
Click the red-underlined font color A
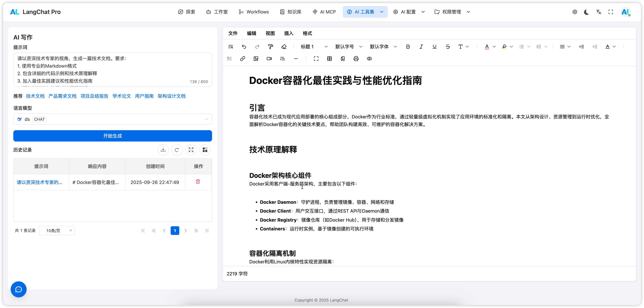pos(487,47)
